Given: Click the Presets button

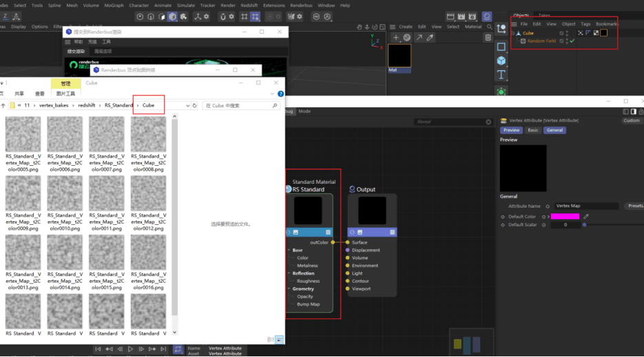Looking at the screenshot, I should tap(634, 206).
